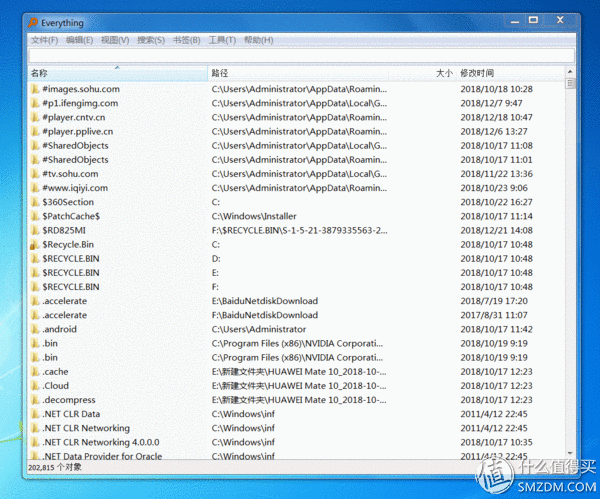This screenshot has height=499, width=600.
Task: Select .accelerate in E:\BaiduNetdiskDownload
Action: [297, 302]
